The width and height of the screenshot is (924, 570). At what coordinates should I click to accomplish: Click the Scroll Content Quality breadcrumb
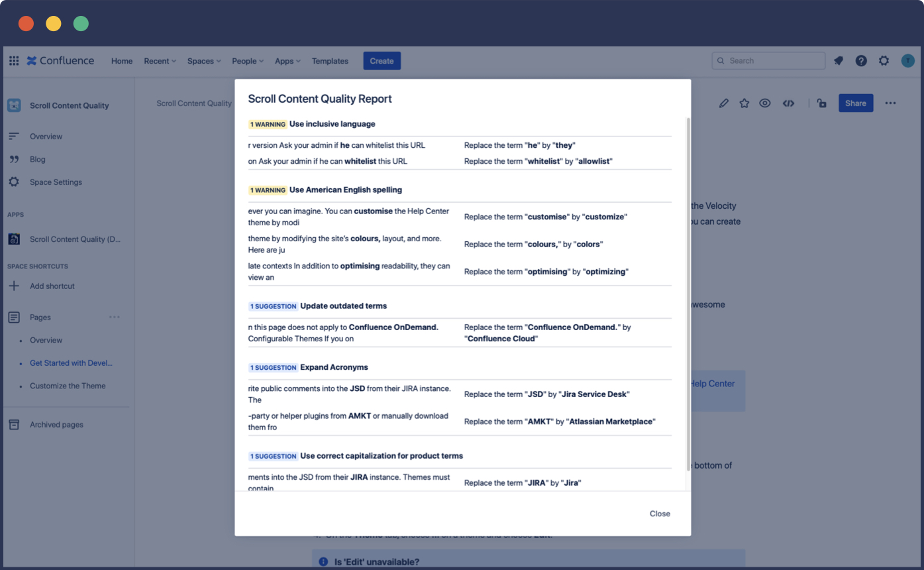coord(194,103)
